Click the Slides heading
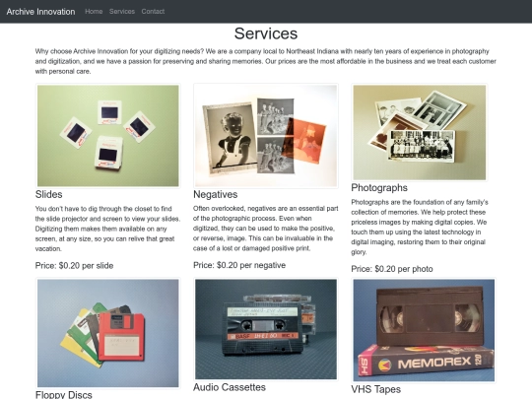Viewport: 532px width, 399px height. (x=49, y=194)
